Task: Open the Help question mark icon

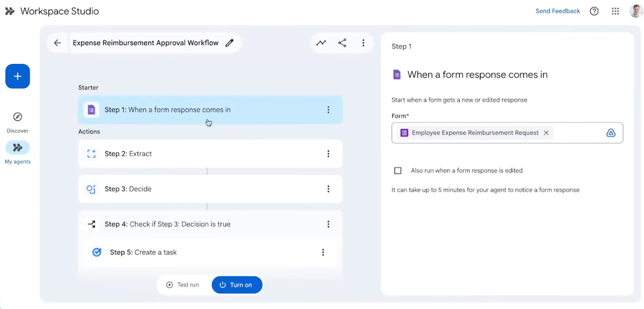Action: pyautogui.click(x=594, y=11)
